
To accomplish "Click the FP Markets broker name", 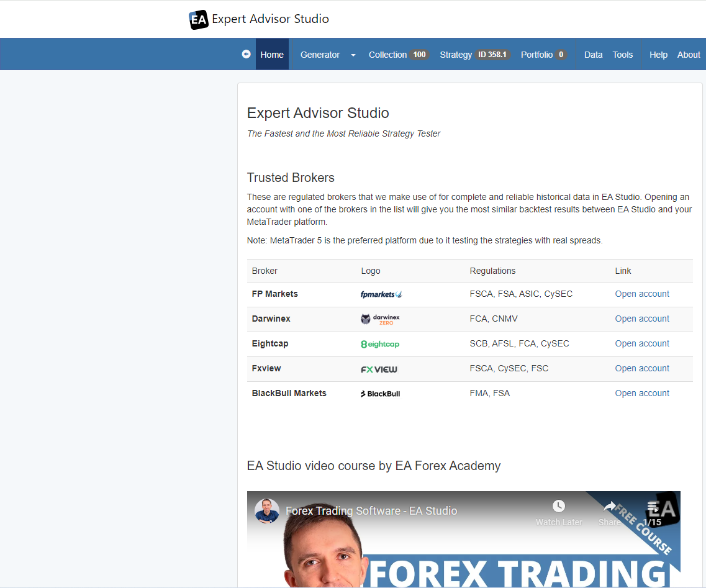I will 274,294.
